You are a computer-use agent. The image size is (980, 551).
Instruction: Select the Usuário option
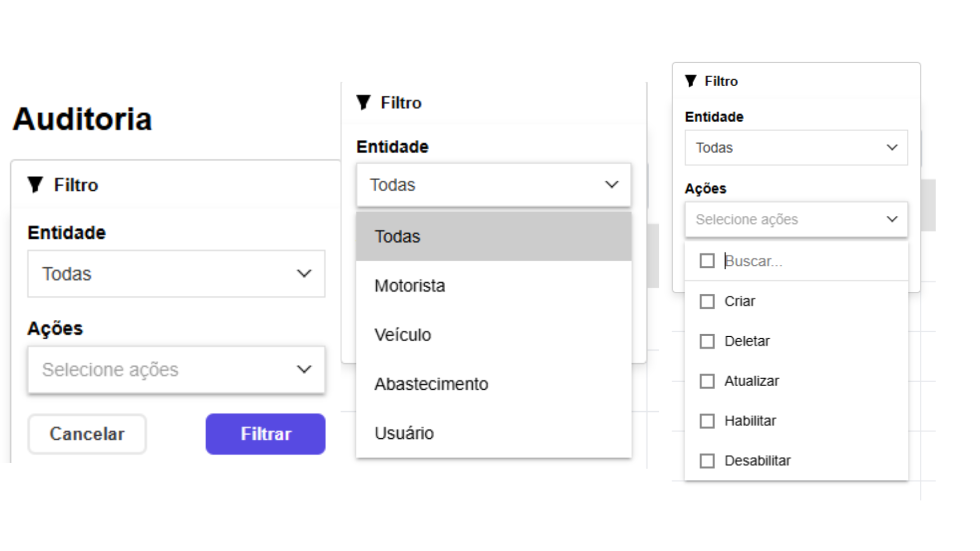point(404,433)
